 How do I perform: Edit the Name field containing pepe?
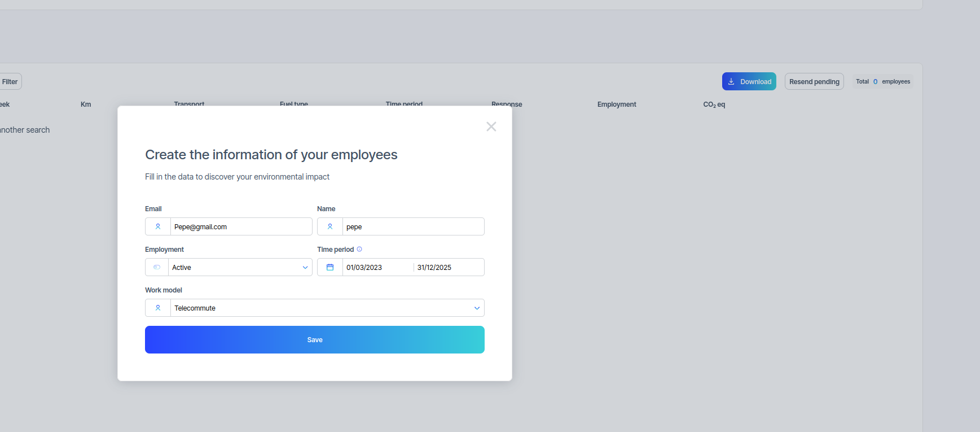(414, 226)
